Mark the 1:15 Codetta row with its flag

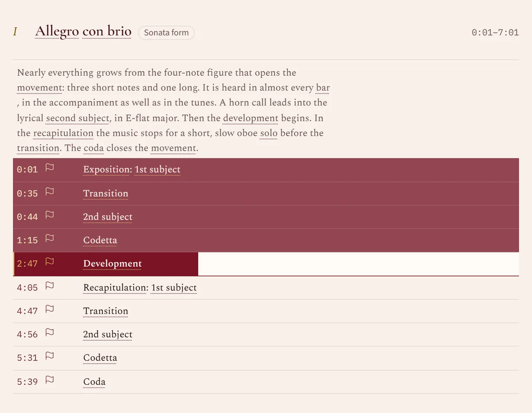pyautogui.click(x=50, y=238)
